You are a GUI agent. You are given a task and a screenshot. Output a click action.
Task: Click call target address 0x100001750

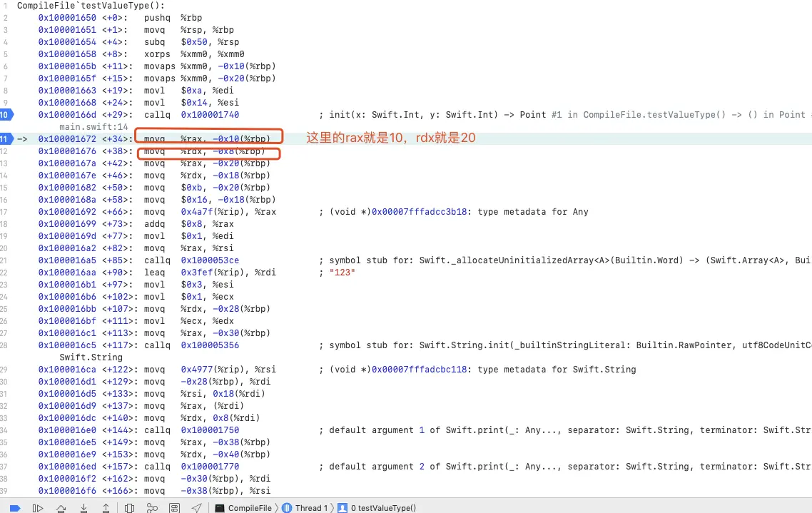[210, 430]
